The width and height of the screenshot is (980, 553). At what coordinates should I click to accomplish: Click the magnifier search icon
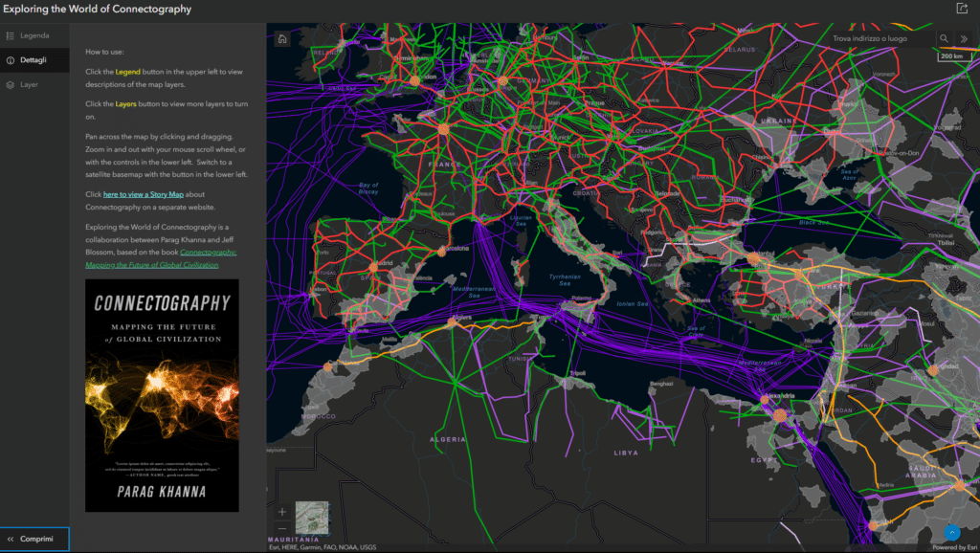pyautogui.click(x=944, y=38)
